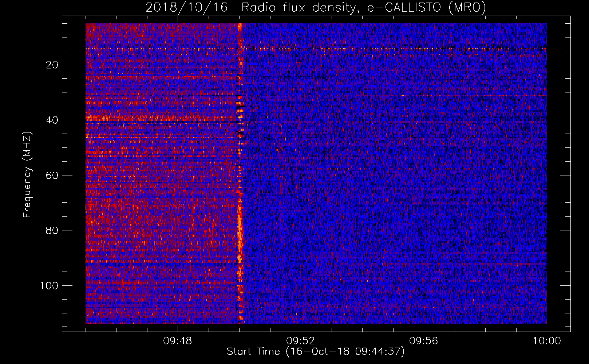Click the bright yellow burst near 80 MHz
The image size is (589, 364).
(x=240, y=233)
